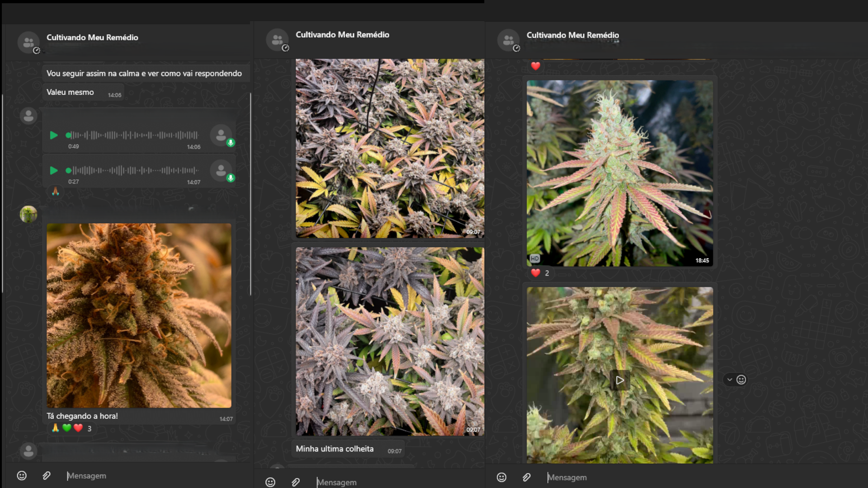Click attachment paperclip in left chat

coord(47,475)
